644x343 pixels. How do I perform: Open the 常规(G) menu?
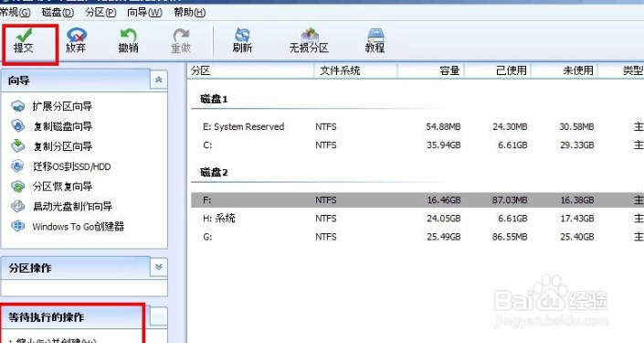15,12
